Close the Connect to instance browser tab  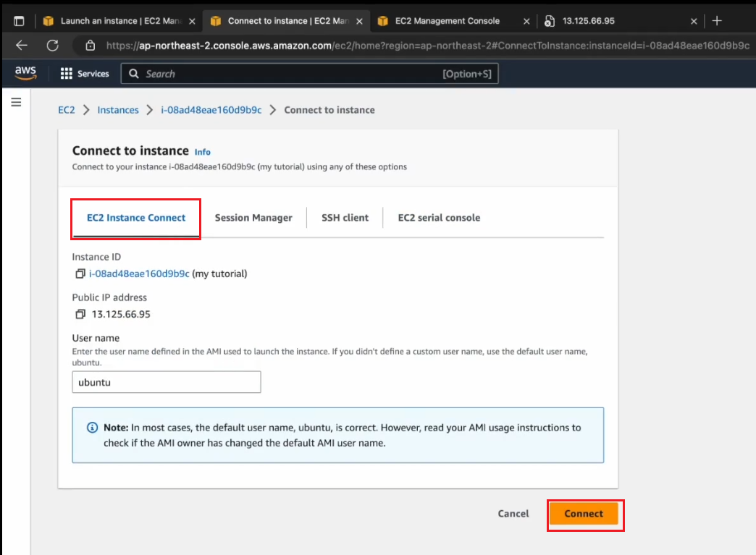click(359, 21)
